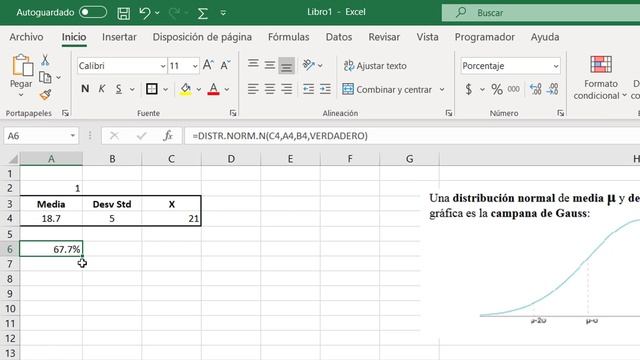Open the Borders options dropdown arrow
The height and width of the screenshot is (360, 640).
[165, 89]
